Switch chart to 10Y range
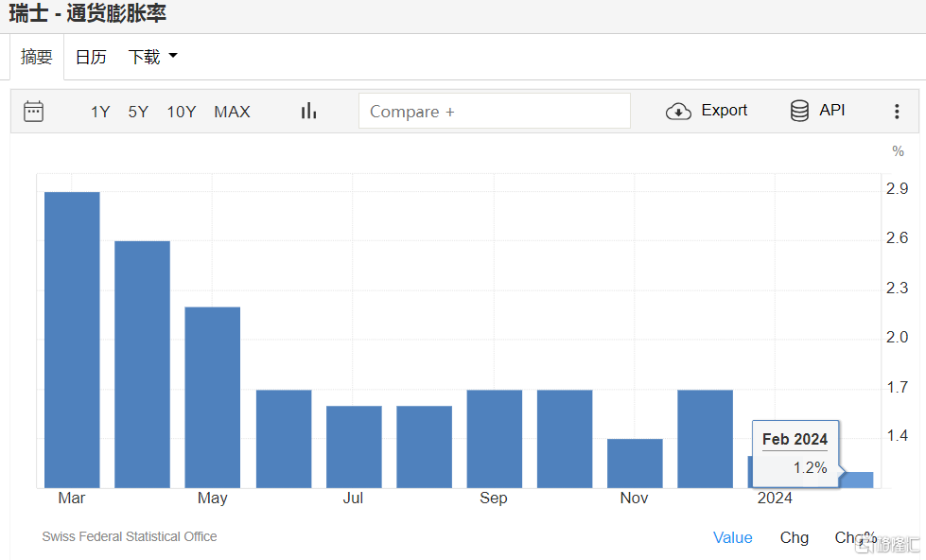The image size is (926, 560). 182,112
